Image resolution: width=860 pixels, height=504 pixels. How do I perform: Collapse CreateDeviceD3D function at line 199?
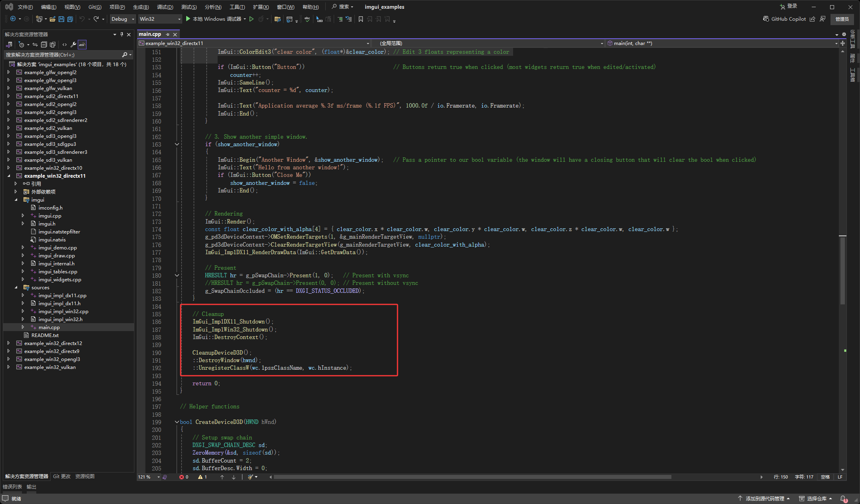[177, 422]
